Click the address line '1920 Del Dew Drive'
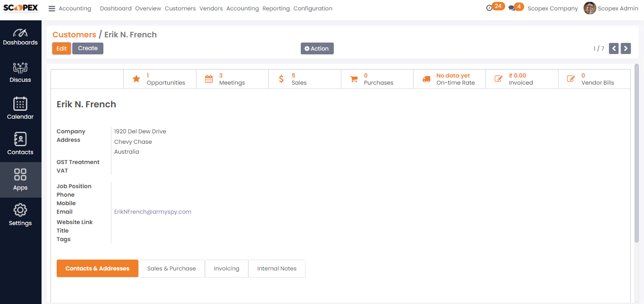The width and height of the screenshot is (644, 304). pos(140,131)
